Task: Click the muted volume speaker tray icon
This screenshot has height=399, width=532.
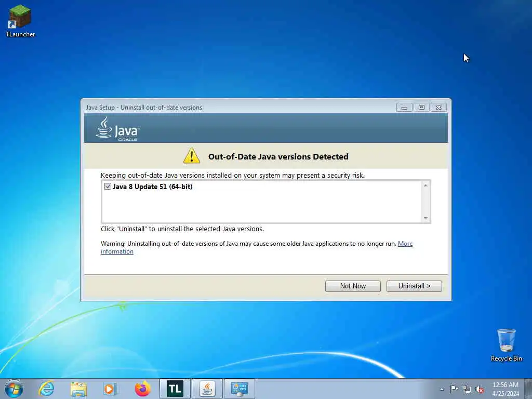Action: click(x=480, y=389)
